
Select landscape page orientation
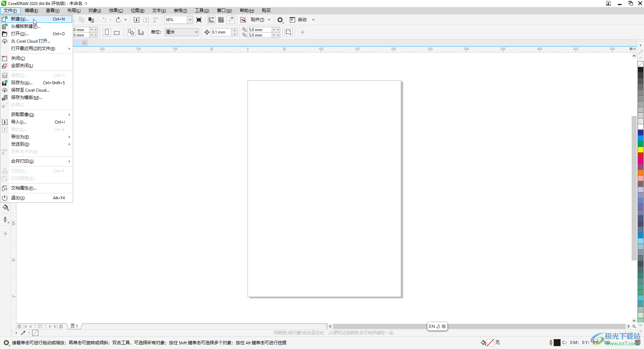(117, 33)
